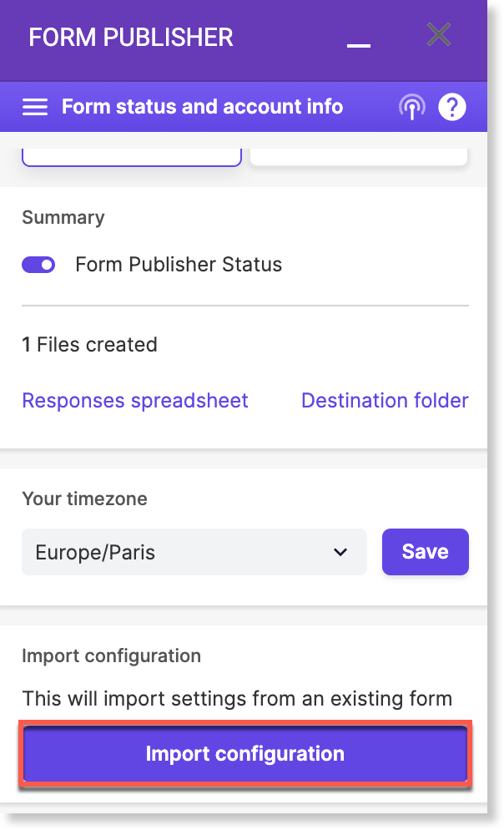Click the Form Publisher Status label

(x=179, y=265)
